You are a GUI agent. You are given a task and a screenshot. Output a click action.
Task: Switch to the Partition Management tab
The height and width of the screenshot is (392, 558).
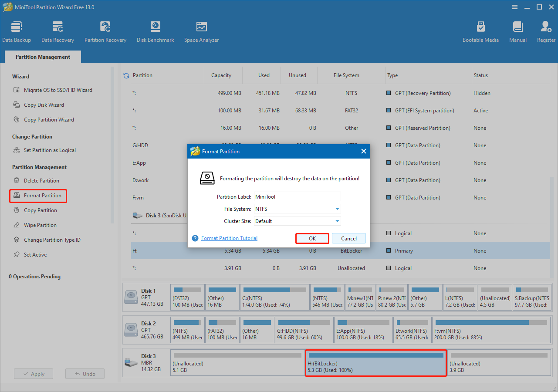[x=42, y=57]
